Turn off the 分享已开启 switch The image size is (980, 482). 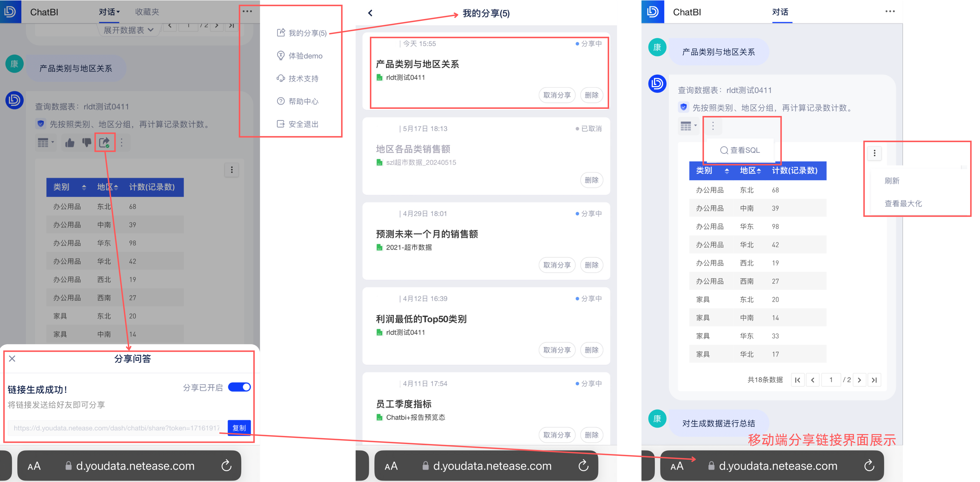click(239, 387)
